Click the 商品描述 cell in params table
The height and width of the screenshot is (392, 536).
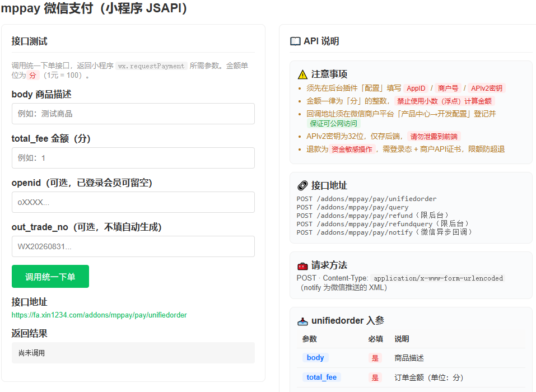coord(409,358)
